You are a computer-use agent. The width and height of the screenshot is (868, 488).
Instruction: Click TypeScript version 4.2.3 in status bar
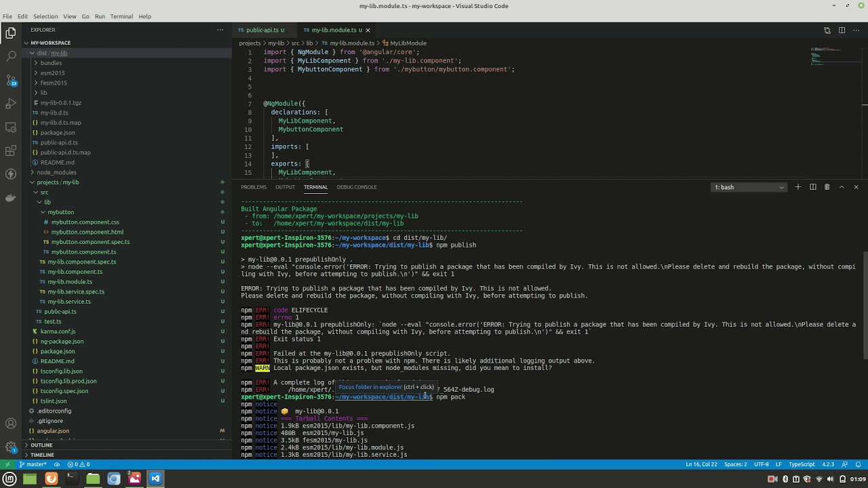click(x=828, y=464)
